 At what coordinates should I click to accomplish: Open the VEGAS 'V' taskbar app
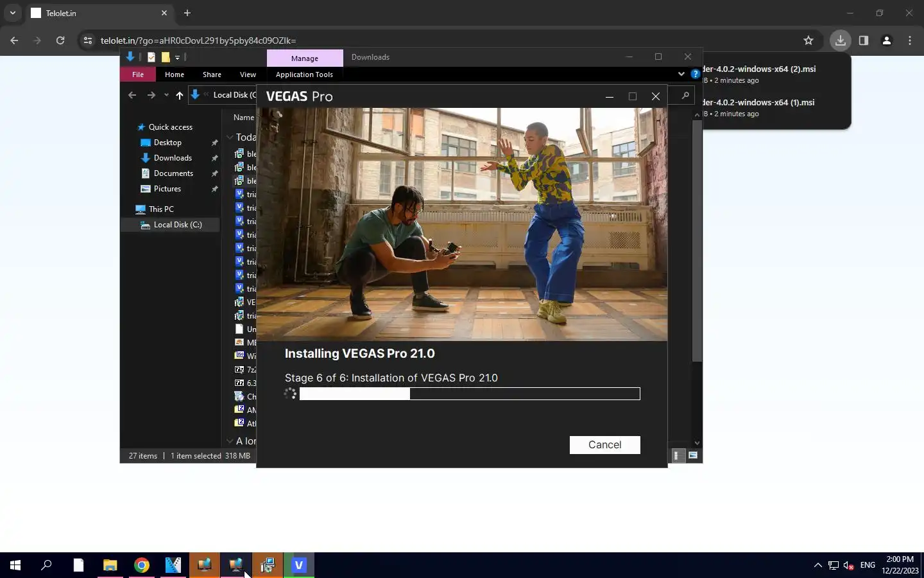(298, 565)
